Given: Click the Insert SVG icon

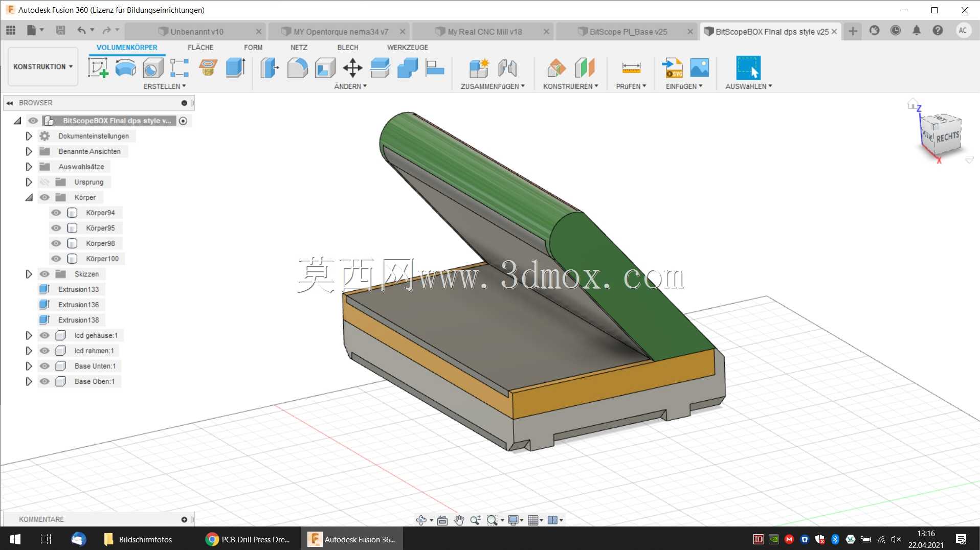Looking at the screenshot, I should pyautogui.click(x=672, y=67).
